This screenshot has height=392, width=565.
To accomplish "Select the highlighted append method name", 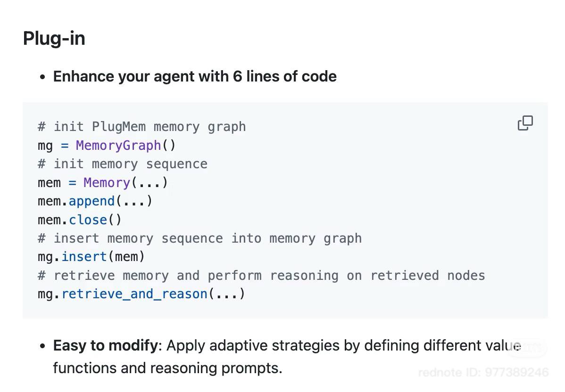I will click(x=91, y=201).
